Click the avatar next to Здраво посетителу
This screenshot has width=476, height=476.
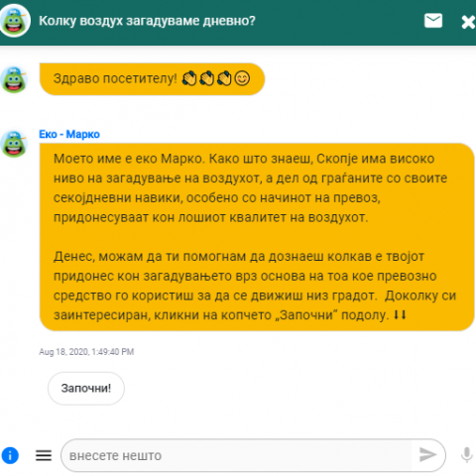[14, 79]
